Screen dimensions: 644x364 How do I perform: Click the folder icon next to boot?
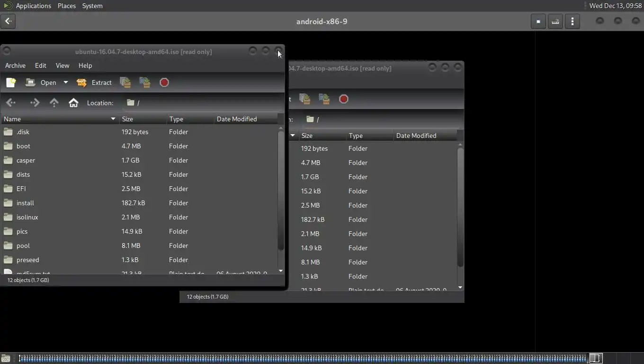point(8,146)
